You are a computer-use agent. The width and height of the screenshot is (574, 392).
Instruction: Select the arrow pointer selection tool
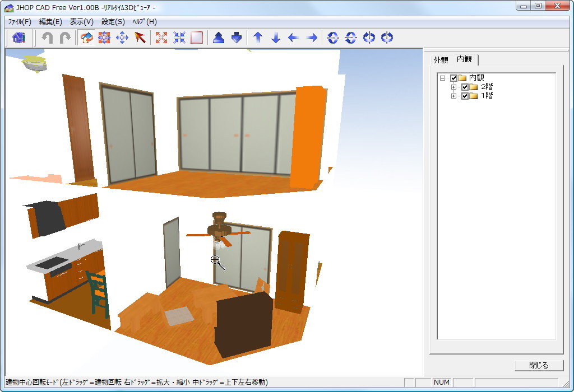pos(140,38)
